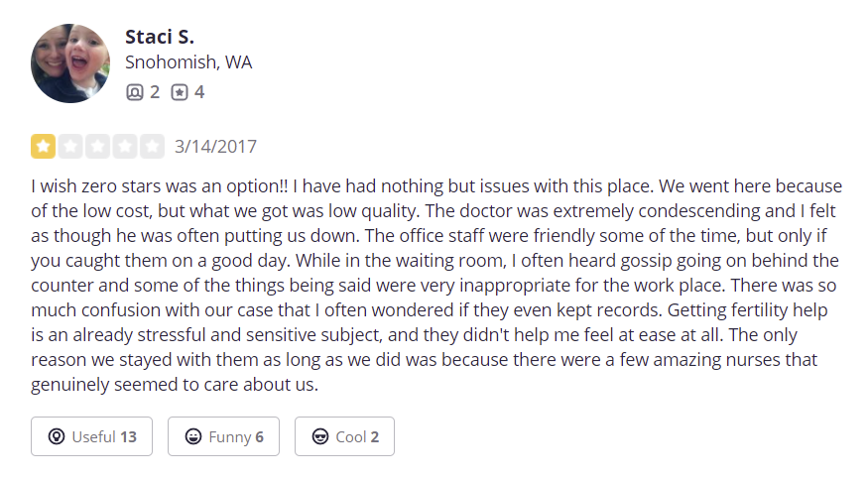Click the reviews count star icon

click(x=180, y=92)
